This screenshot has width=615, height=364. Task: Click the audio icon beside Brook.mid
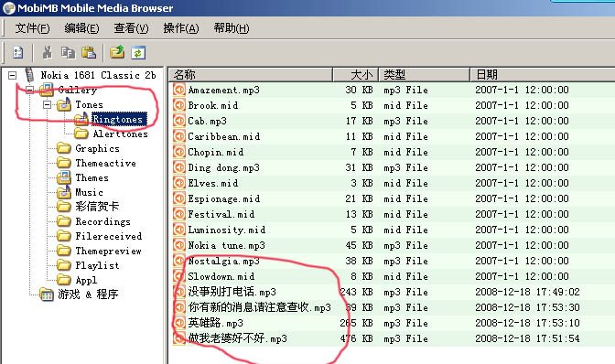(x=179, y=105)
